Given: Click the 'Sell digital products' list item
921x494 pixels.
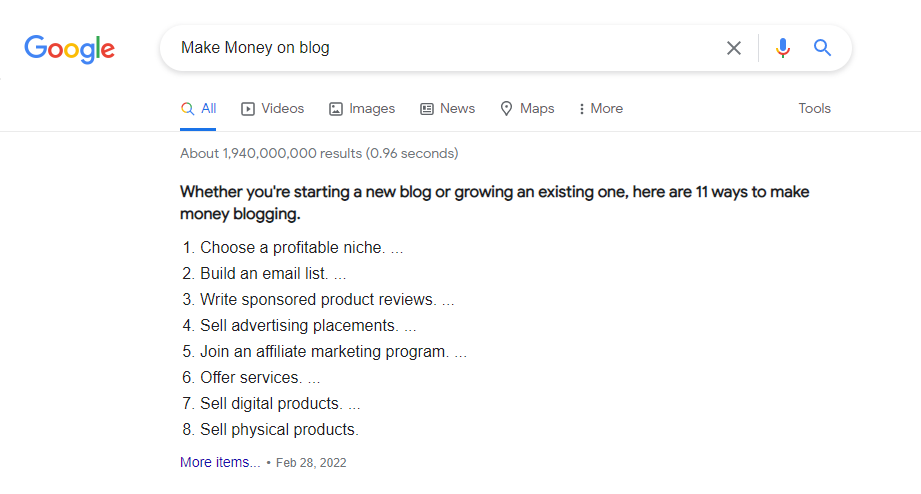Looking at the screenshot, I should [x=271, y=404].
